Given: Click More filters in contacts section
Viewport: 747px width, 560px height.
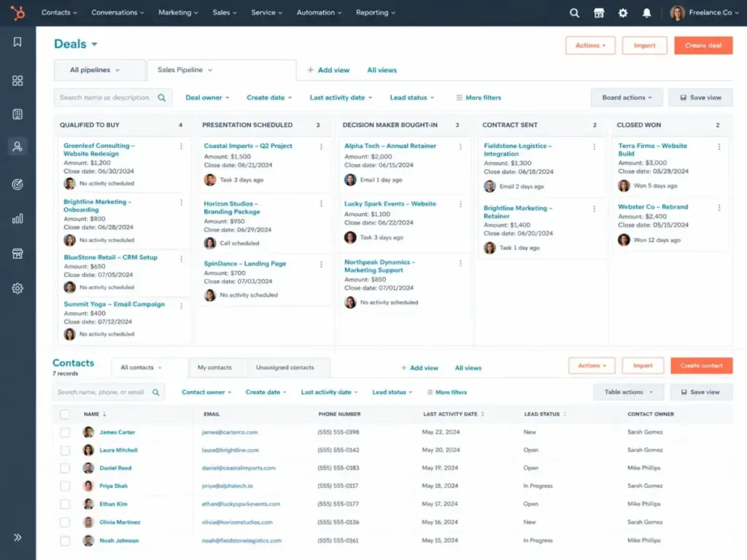Looking at the screenshot, I should [447, 392].
